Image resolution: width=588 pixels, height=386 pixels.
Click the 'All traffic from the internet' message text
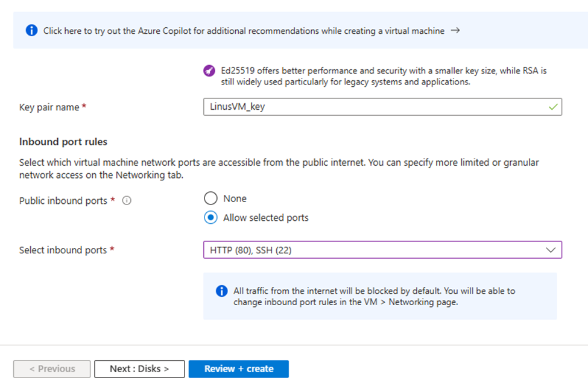click(x=374, y=296)
